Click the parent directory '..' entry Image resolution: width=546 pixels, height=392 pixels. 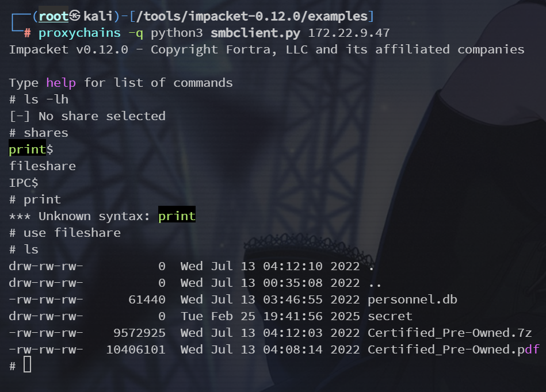(x=375, y=283)
